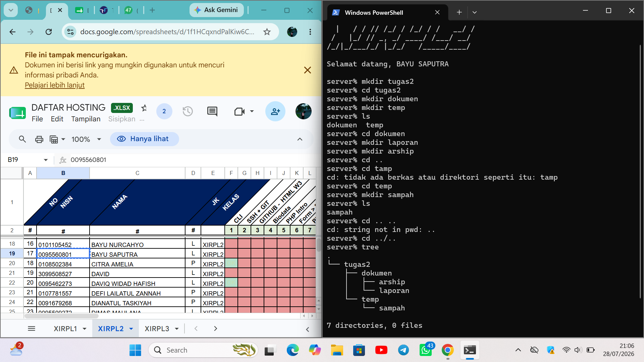Open Google account avatar in Sheets
The image size is (644, 362).
304,111
